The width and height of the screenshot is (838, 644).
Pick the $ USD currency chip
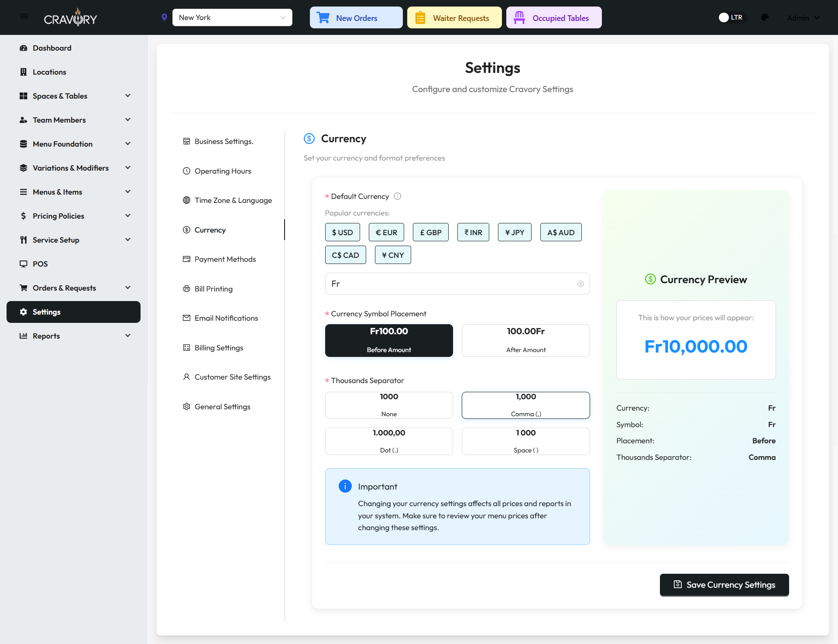point(343,232)
